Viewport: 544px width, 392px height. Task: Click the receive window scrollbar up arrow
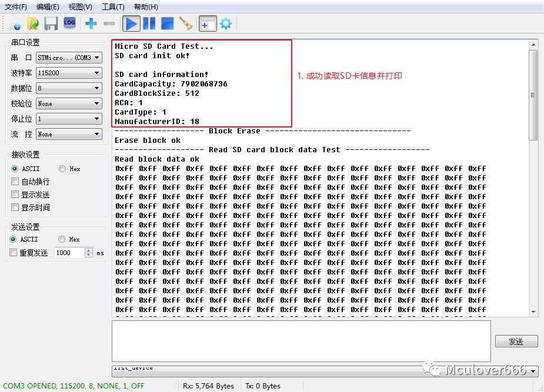[533, 44]
